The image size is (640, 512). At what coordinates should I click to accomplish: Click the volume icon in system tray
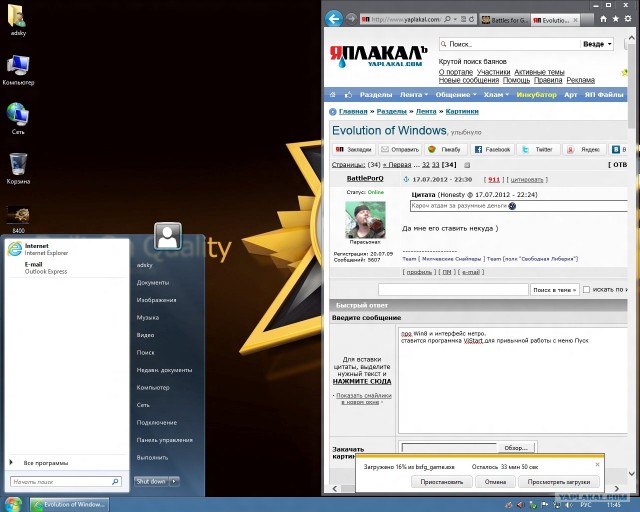[x=569, y=505]
